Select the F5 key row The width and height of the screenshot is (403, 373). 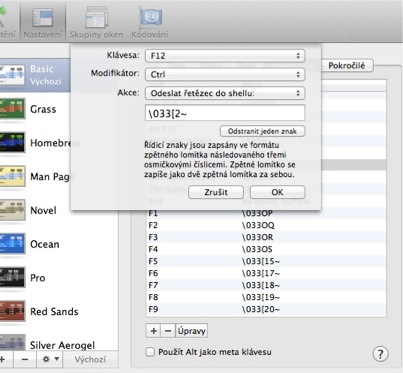click(x=266, y=261)
